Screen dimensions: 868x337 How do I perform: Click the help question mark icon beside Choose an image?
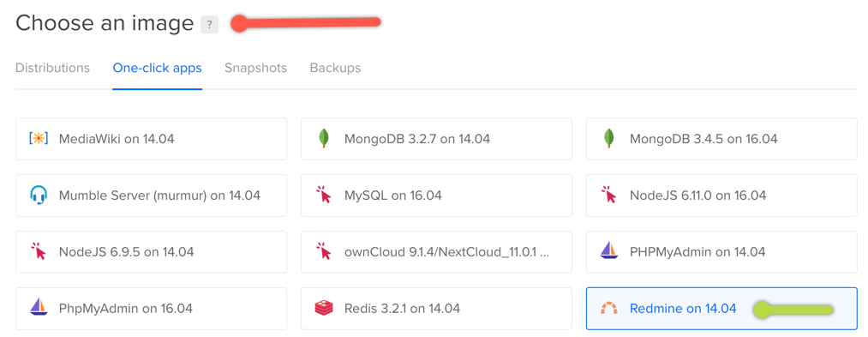tap(209, 25)
